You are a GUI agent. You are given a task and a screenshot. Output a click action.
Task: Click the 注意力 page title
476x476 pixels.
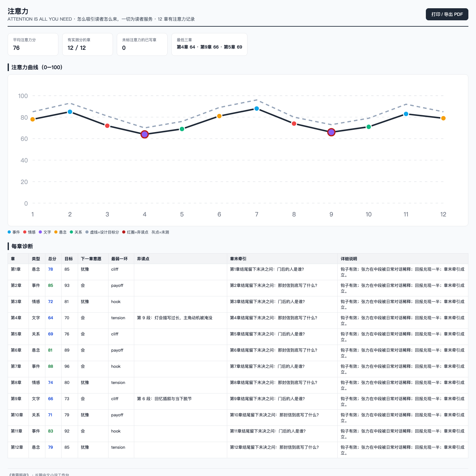[x=18, y=11]
